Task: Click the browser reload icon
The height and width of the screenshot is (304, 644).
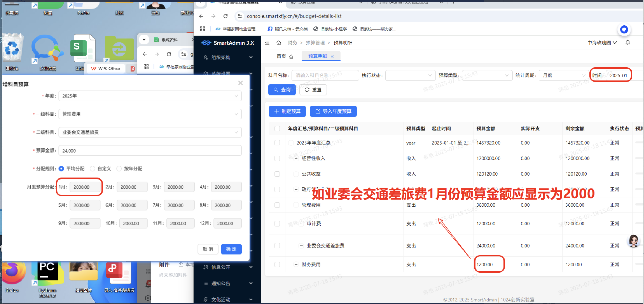Action: point(226,16)
